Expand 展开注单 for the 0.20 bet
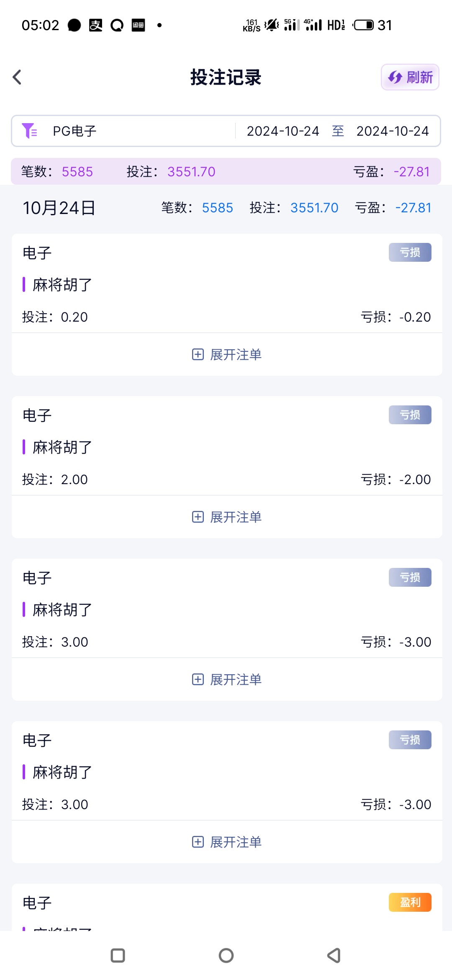Screen dimensions: 452x980 [x=236, y=355]
